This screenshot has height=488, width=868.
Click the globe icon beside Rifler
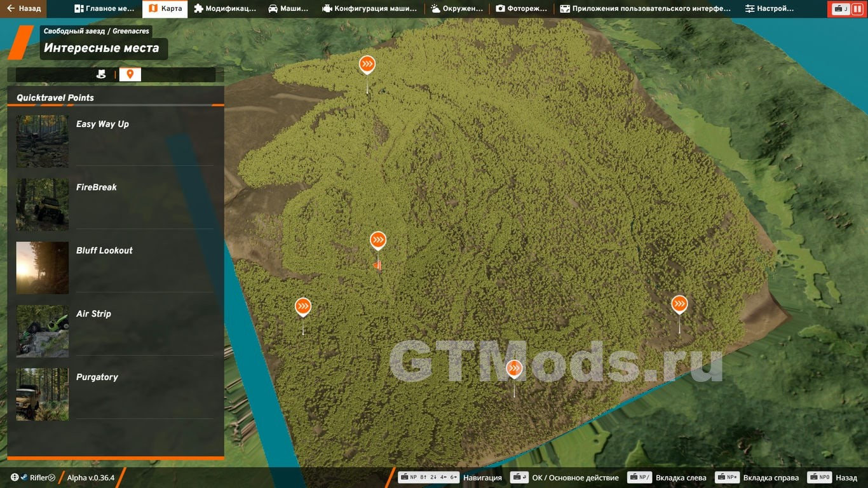[15, 478]
